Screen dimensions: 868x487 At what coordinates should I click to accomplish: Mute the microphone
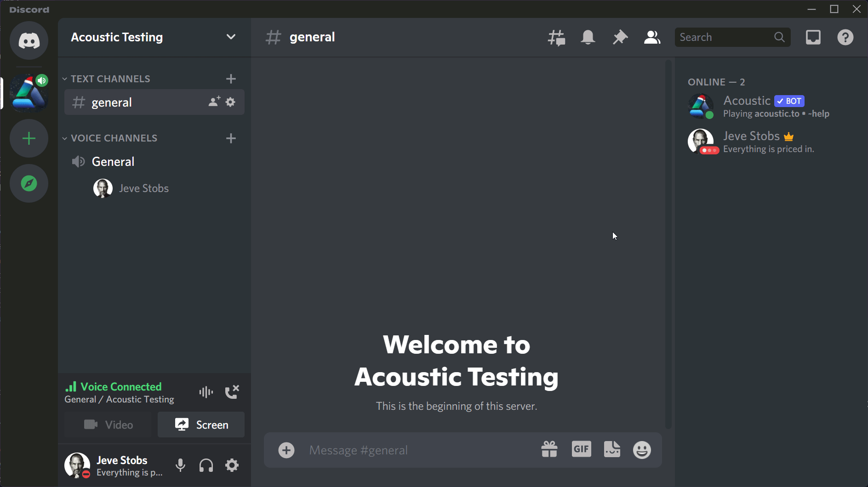181,465
